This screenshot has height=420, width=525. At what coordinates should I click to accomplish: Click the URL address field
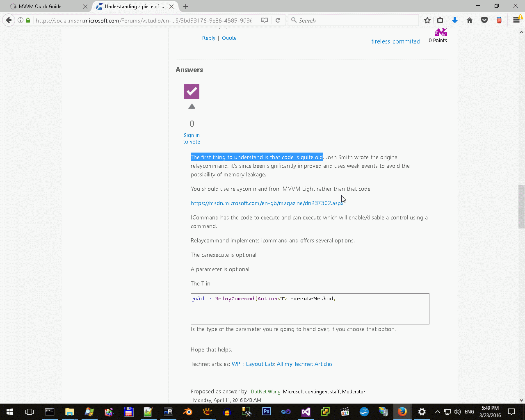click(x=144, y=20)
